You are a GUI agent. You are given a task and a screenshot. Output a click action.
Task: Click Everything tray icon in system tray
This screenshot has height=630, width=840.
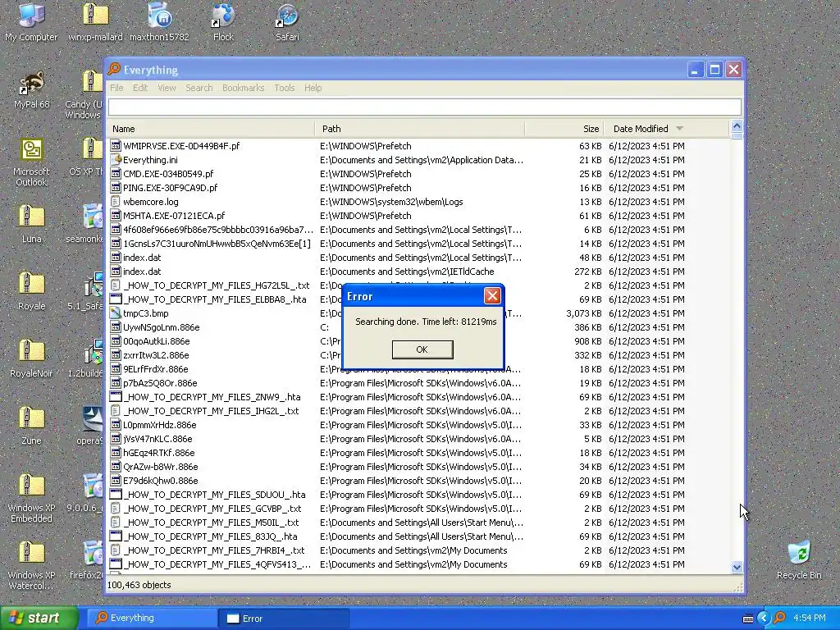coord(779,619)
